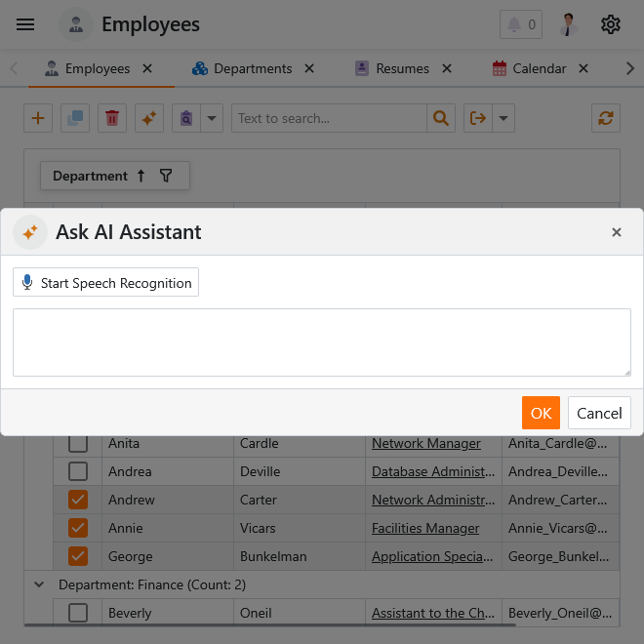
Task: Select the 'Andrew' first name cell
Action: coord(168,500)
